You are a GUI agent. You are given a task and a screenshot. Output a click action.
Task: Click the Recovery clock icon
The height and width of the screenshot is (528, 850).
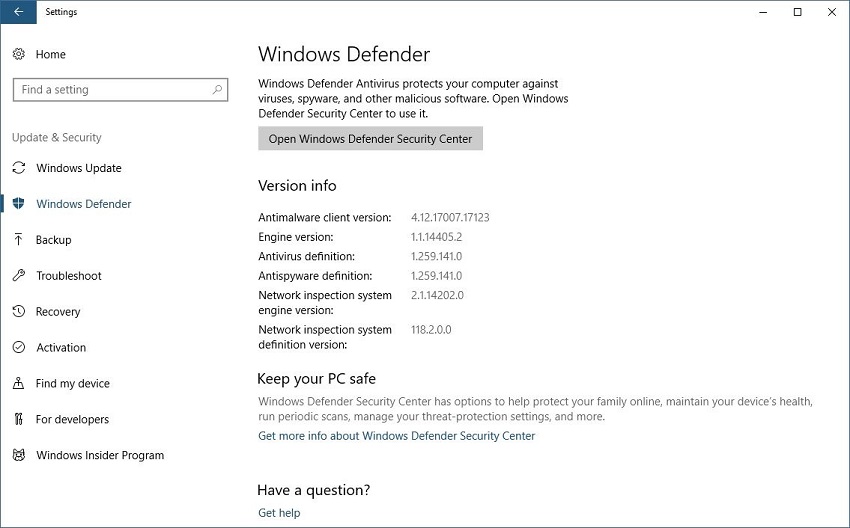coord(19,312)
